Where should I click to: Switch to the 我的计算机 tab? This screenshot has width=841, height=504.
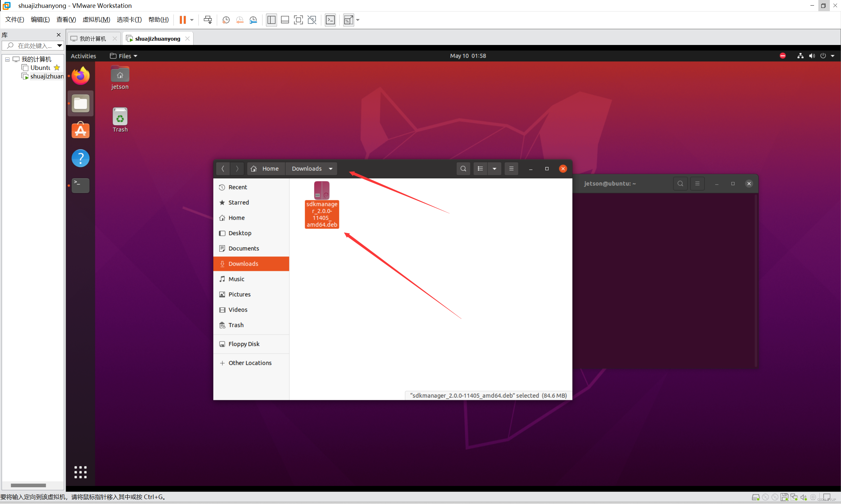93,39
